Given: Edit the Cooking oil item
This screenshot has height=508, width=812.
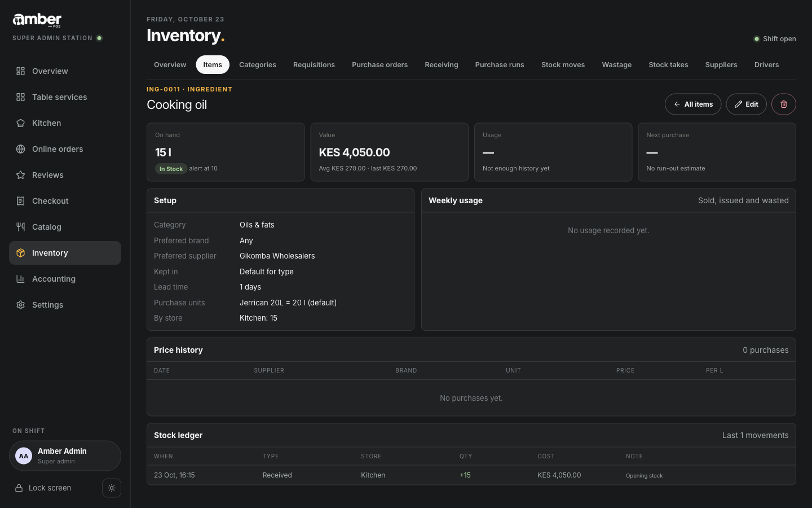Looking at the screenshot, I should [746, 104].
